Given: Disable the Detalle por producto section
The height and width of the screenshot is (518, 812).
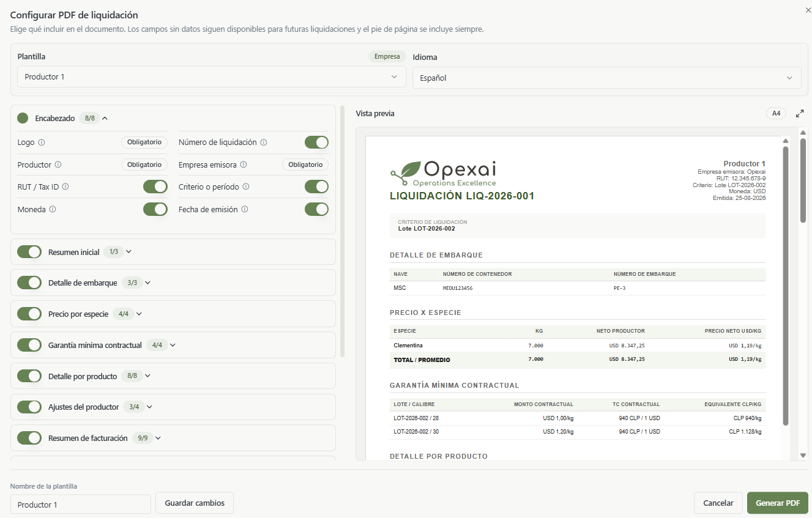Looking at the screenshot, I should pyautogui.click(x=29, y=376).
